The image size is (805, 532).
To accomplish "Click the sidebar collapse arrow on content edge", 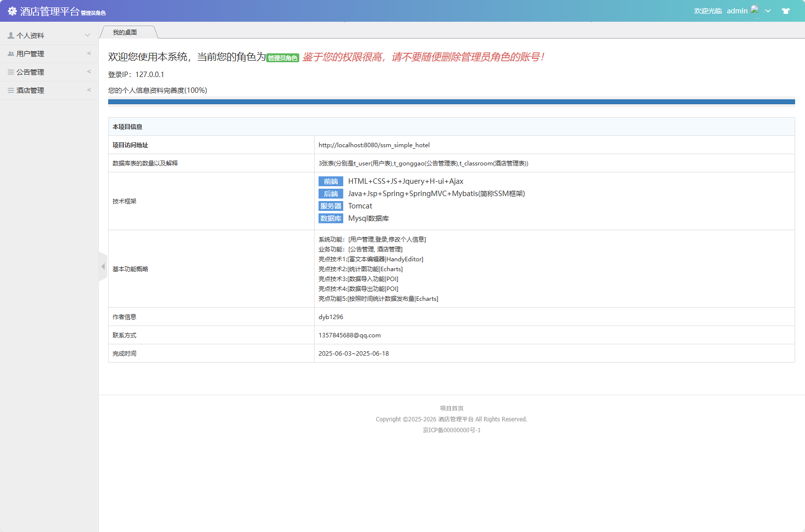I will (x=102, y=266).
